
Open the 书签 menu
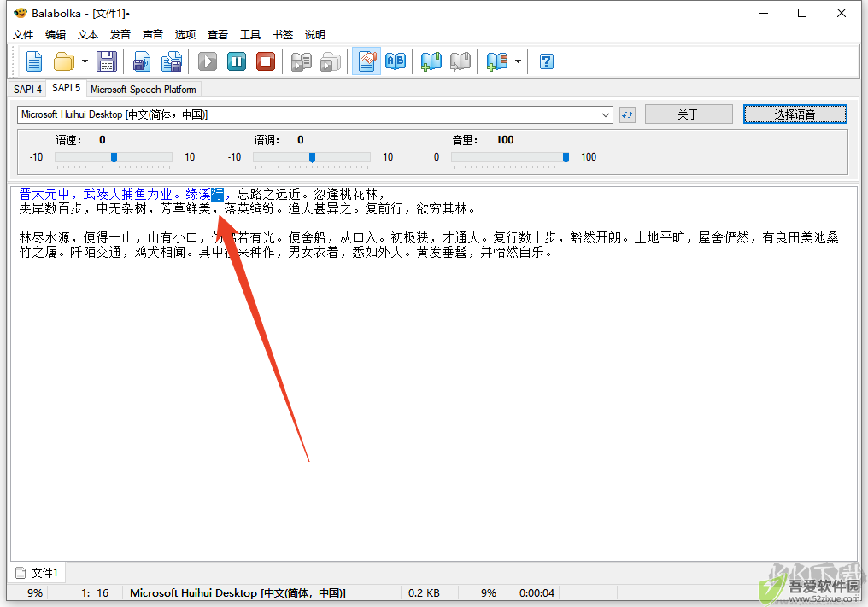tap(282, 34)
